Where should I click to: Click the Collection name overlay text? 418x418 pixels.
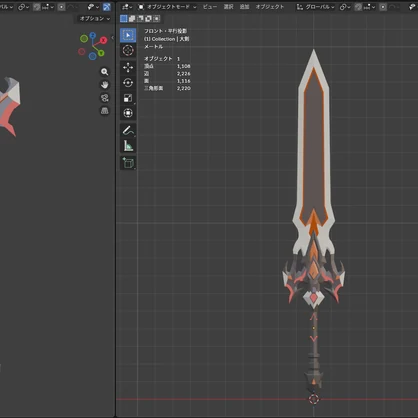[x=166, y=39]
